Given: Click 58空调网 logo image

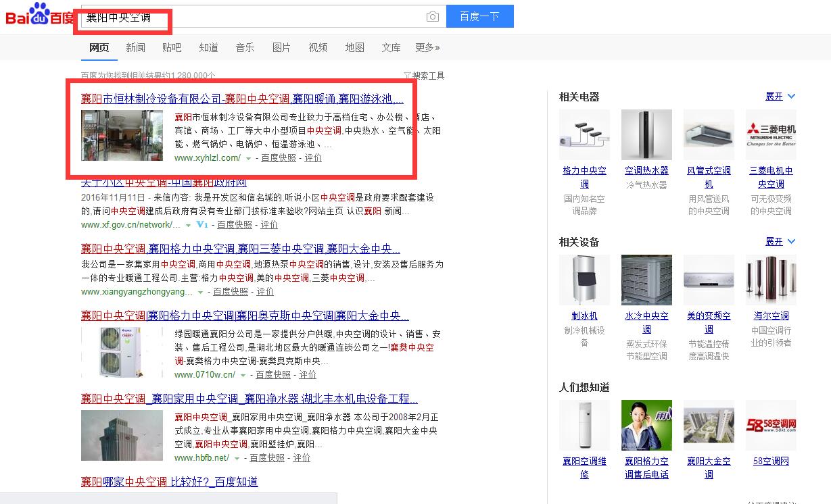Looking at the screenshot, I should click(771, 425).
